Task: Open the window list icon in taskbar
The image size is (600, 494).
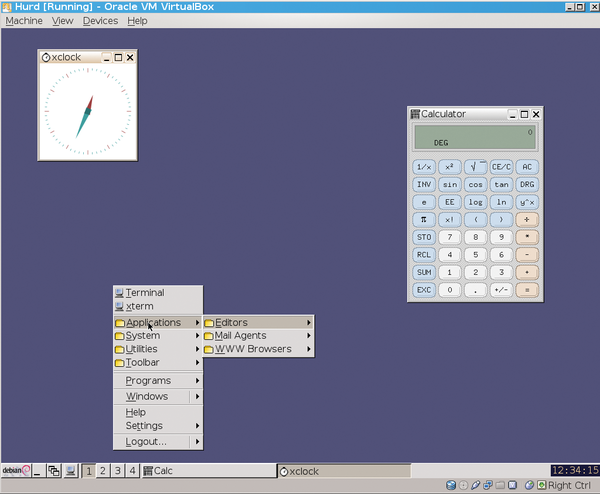Action: coord(54,471)
